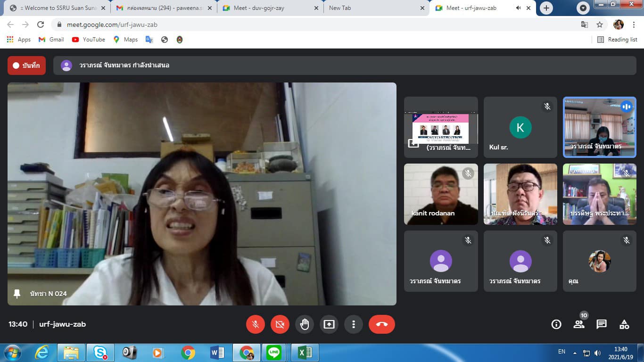This screenshot has height=362, width=644.
Task: Toggle the microphone mute button
Action: pyautogui.click(x=256, y=324)
